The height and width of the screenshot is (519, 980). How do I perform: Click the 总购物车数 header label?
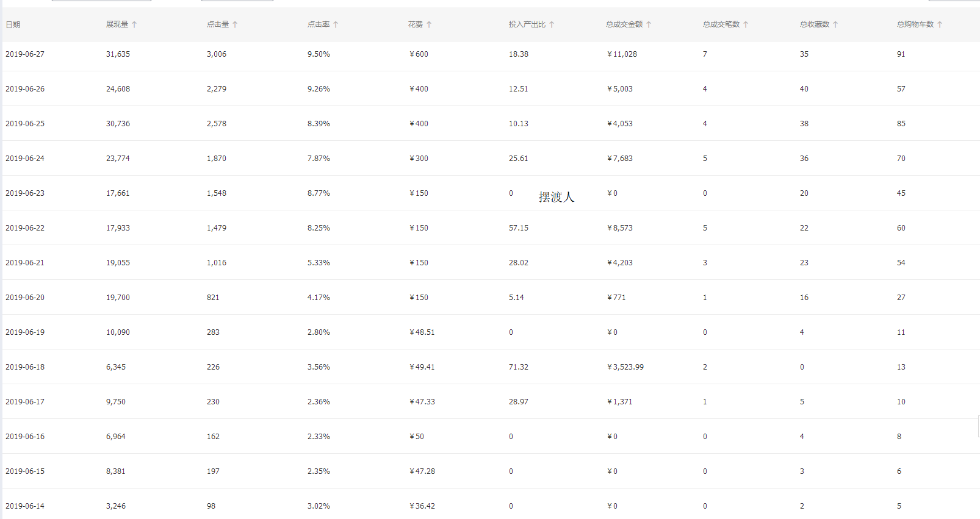915,24
